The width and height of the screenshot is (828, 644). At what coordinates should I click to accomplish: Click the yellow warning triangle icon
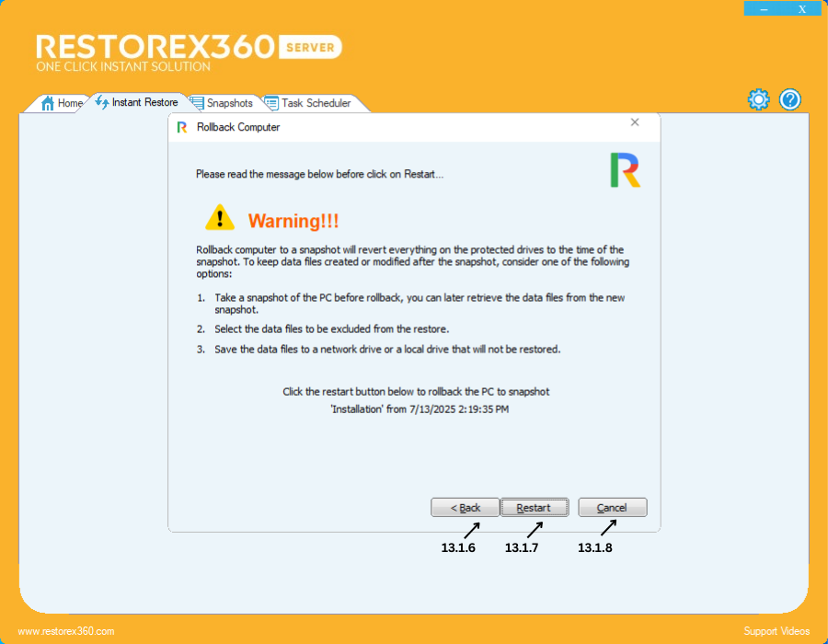click(220, 217)
